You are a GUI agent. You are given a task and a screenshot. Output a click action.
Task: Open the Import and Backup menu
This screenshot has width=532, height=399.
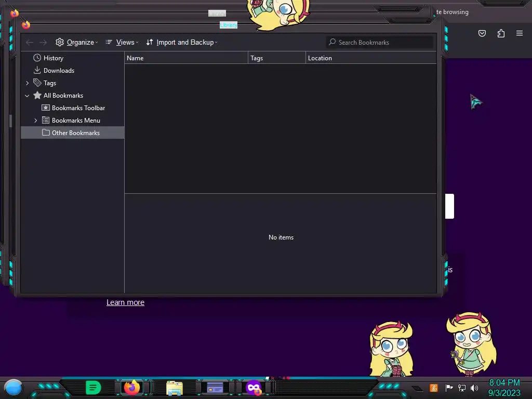point(182,43)
